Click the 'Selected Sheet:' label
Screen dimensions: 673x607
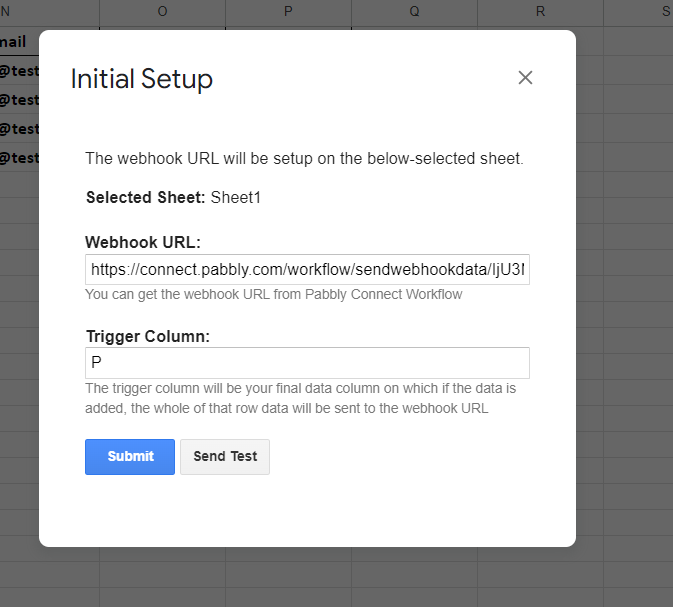(146, 197)
